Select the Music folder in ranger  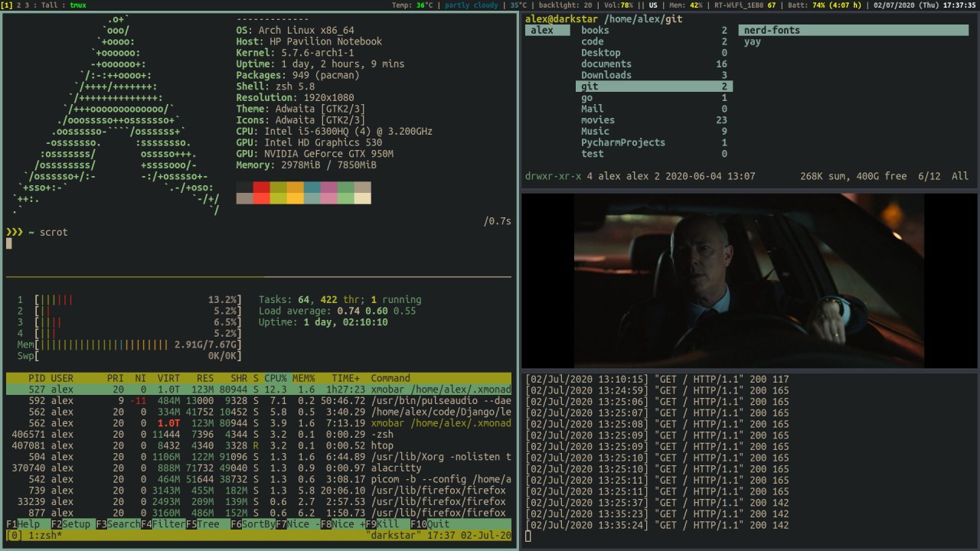[x=654, y=132]
